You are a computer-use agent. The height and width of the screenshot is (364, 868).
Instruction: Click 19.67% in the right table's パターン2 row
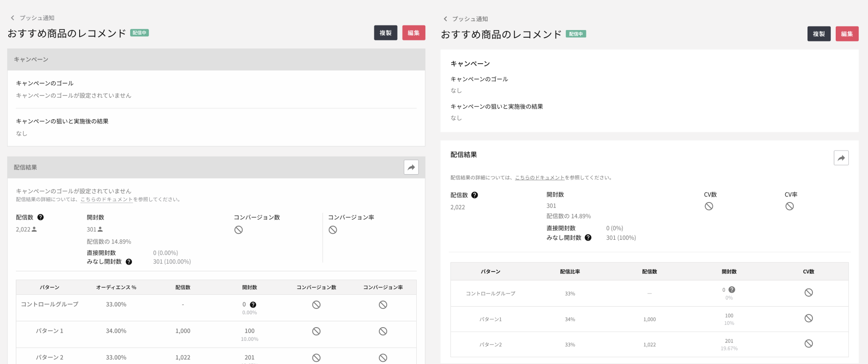click(729, 349)
